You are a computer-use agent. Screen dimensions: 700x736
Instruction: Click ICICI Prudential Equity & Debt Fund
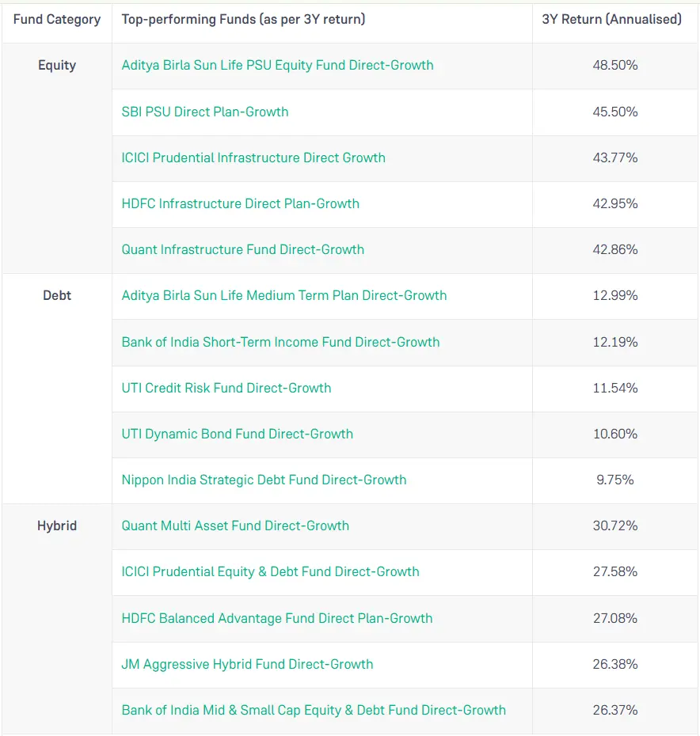click(x=270, y=571)
